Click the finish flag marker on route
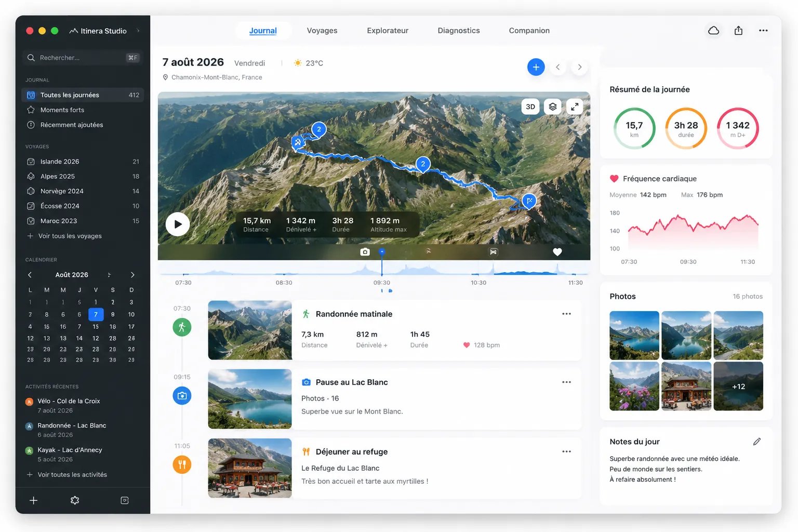Screen dimensions: 798x532 [x=529, y=201]
